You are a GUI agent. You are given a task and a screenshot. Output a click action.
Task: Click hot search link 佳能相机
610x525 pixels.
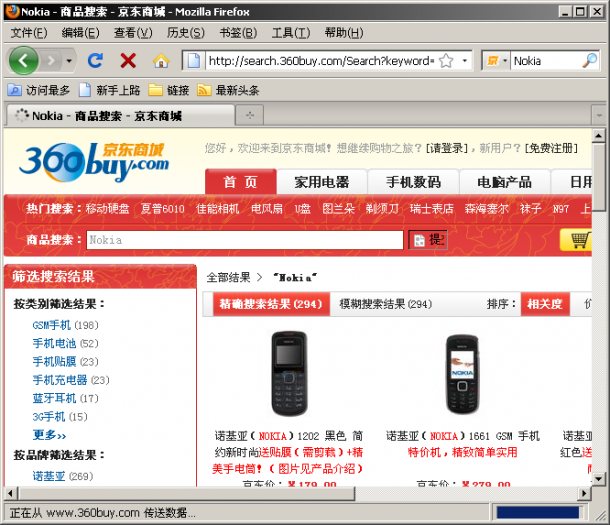pyautogui.click(x=218, y=209)
